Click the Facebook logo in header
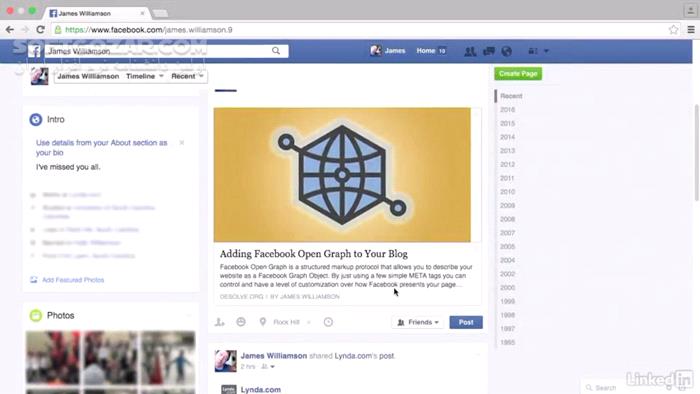 coord(35,51)
